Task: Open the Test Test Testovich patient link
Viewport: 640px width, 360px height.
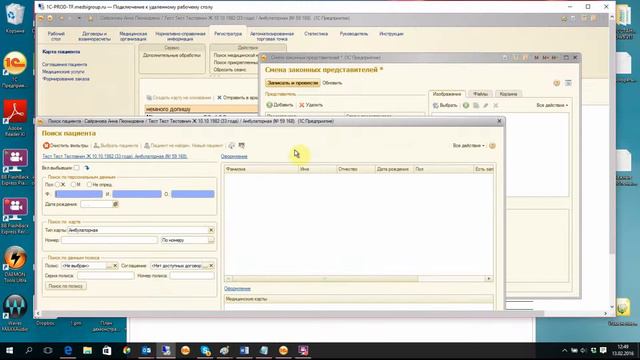Action: click(x=115, y=156)
